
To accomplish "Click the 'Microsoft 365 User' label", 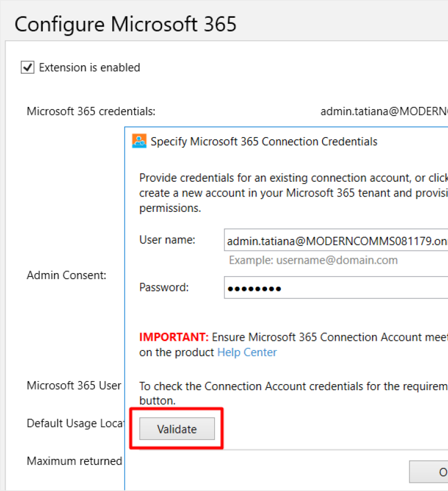I will tap(74, 385).
